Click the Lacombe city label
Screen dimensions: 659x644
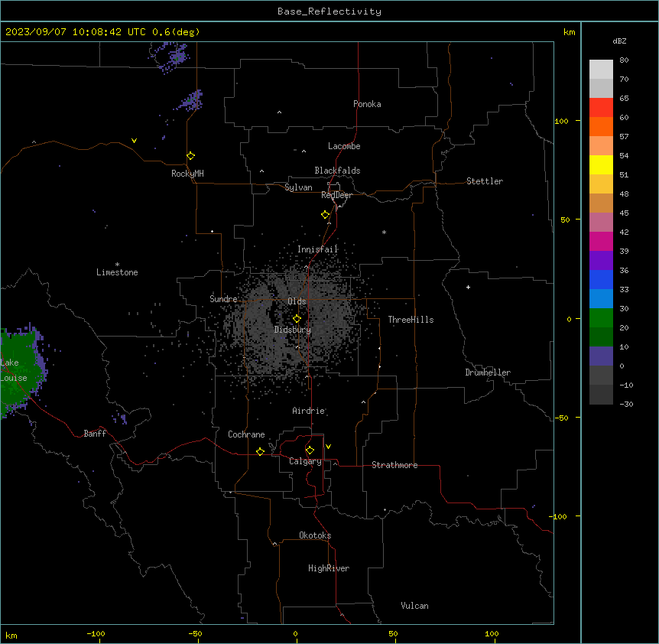[344, 146]
